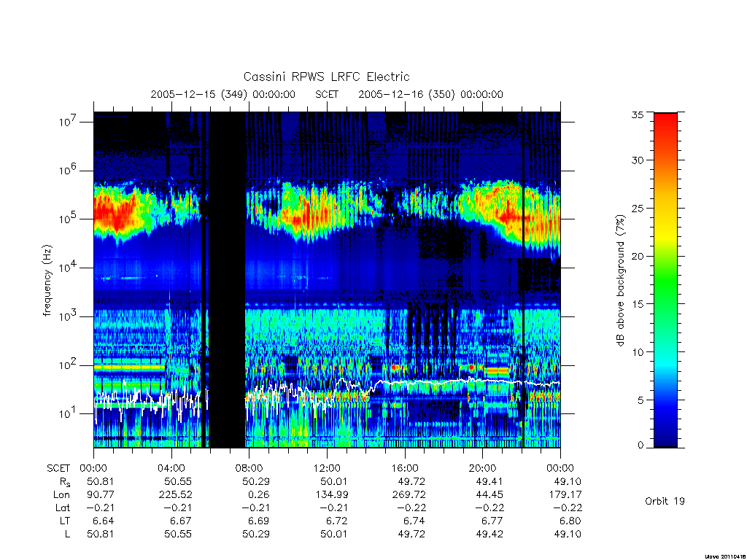Image resolution: width=747 pixels, height=560 pixels.
Task: Click the 'Rs' row label
Action: (x=65, y=482)
